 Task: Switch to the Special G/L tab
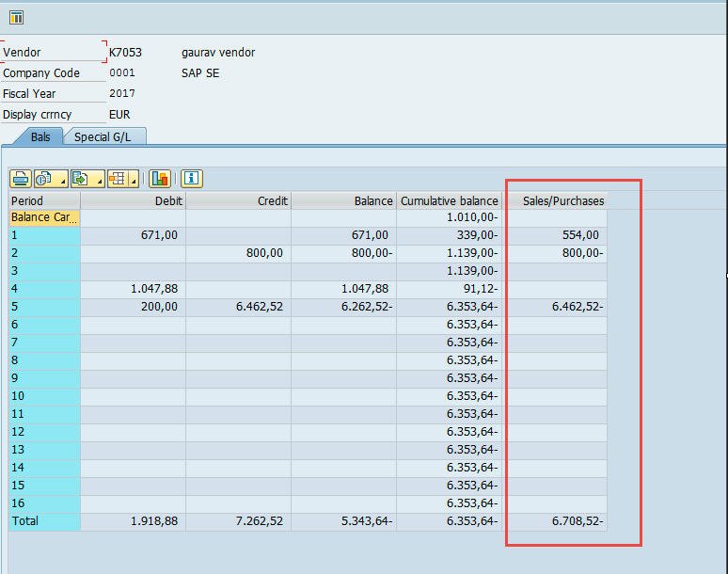(x=103, y=137)
